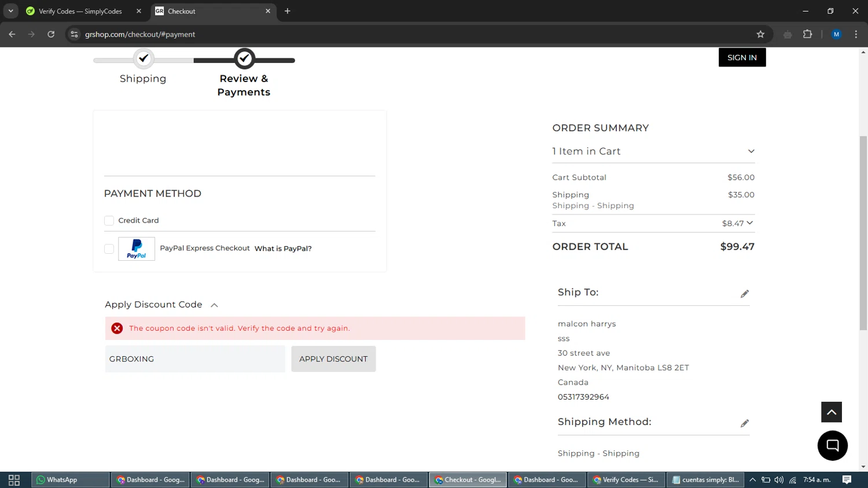The height and width of the screenshot is (488, 868).
Task: Click the address line 30 street ave
Action: 584,353
